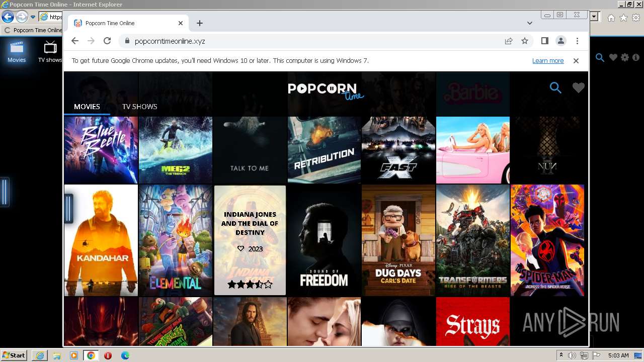Image resolution: width=644 pixels, height=362 pixels.
Task: Open the Fast X poster
Action: click(398, 150)
